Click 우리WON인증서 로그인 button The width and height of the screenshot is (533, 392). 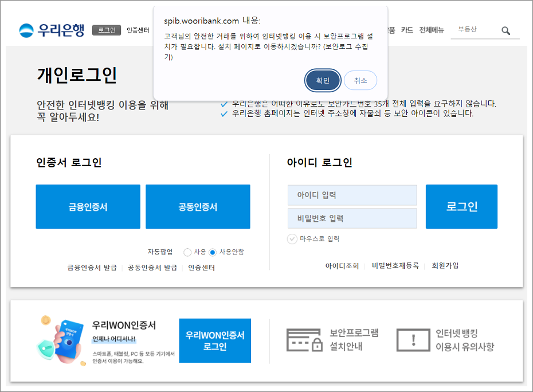click(215, 340)
